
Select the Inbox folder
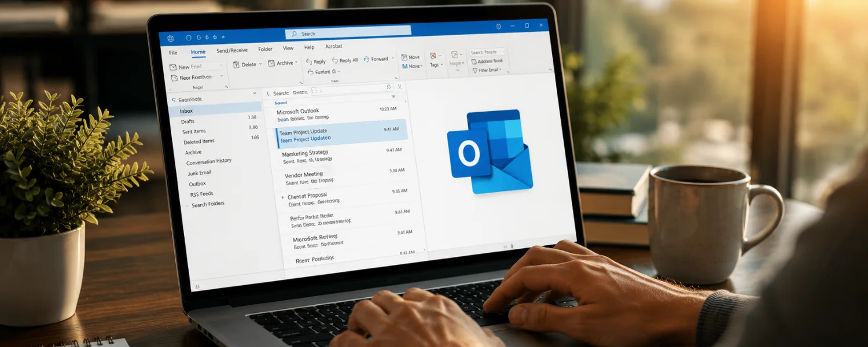coord(215,110)
